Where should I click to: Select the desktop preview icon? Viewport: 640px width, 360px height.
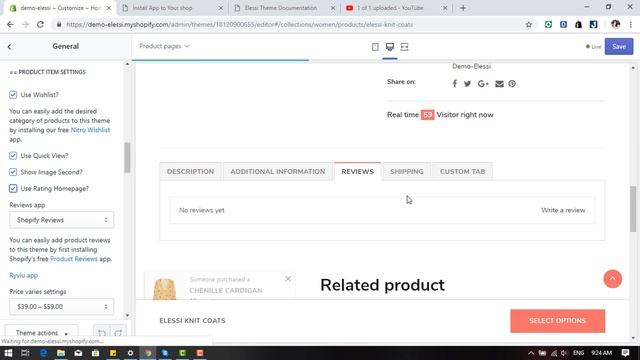pyautogui.click(x=390, y=47)
